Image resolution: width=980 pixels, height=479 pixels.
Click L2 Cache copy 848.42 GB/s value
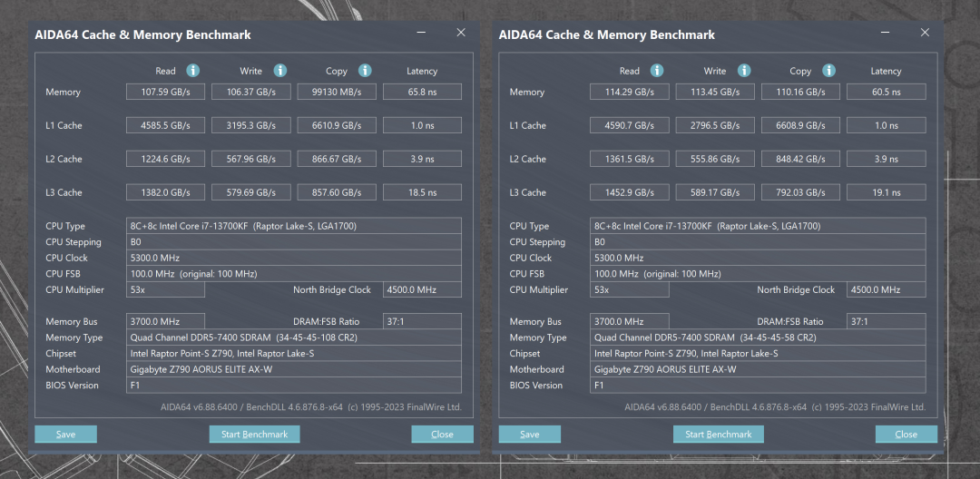(x=800, y=159)
